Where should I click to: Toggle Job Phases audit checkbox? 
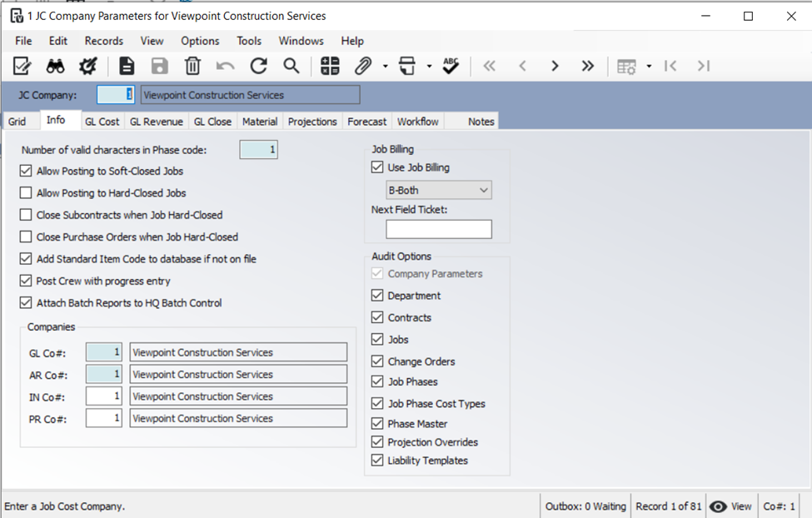[x=377, y=381]
